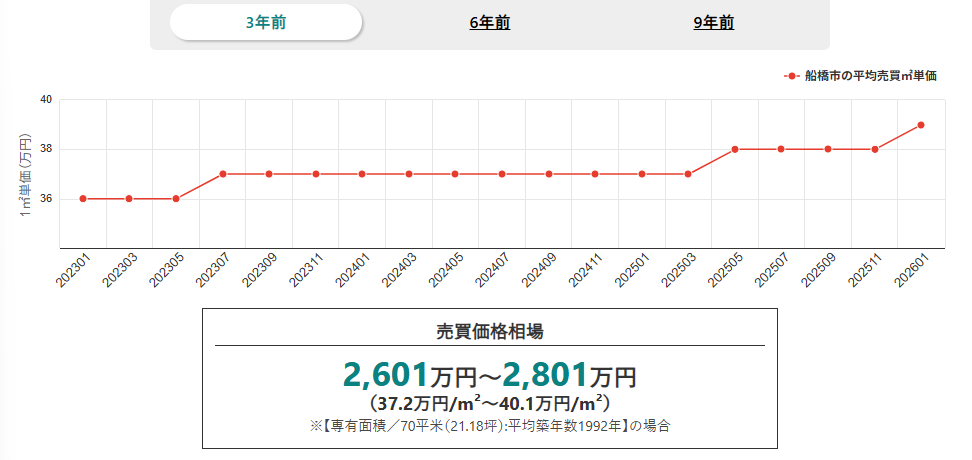Select the data point for 202305
Viewport: 972px width, 460px height.
tap(176, 199)
